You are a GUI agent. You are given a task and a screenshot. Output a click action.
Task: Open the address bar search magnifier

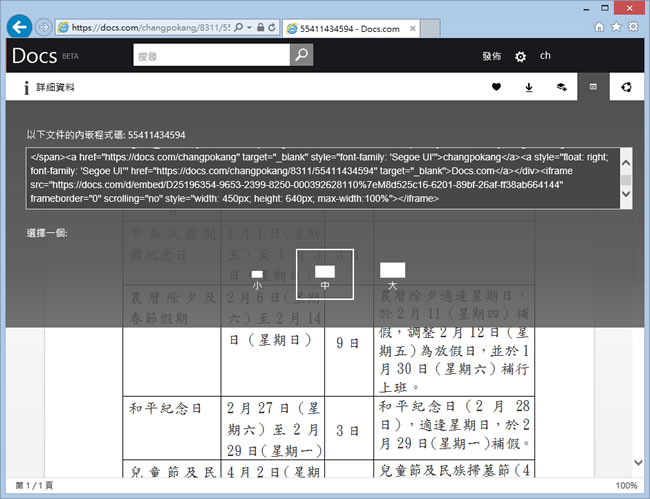(x=238, y=27)
